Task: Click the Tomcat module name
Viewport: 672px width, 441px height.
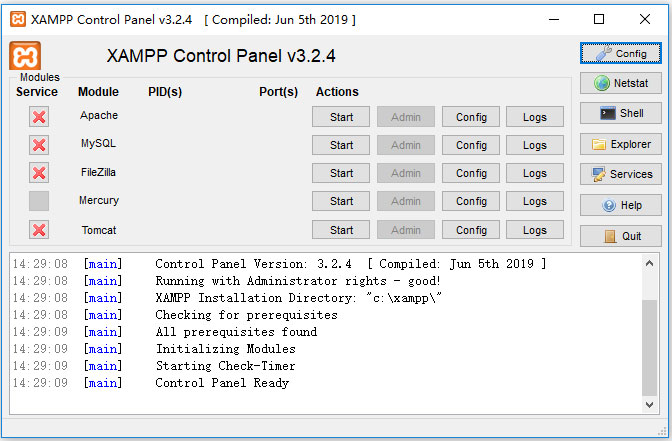Action: point(99,230)
